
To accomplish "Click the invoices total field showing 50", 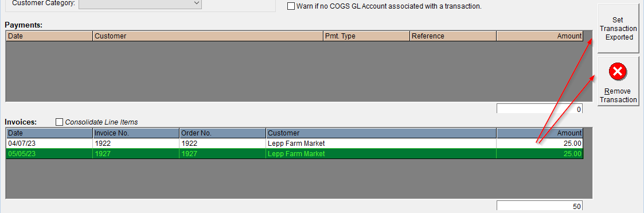I will coord(539,206).
